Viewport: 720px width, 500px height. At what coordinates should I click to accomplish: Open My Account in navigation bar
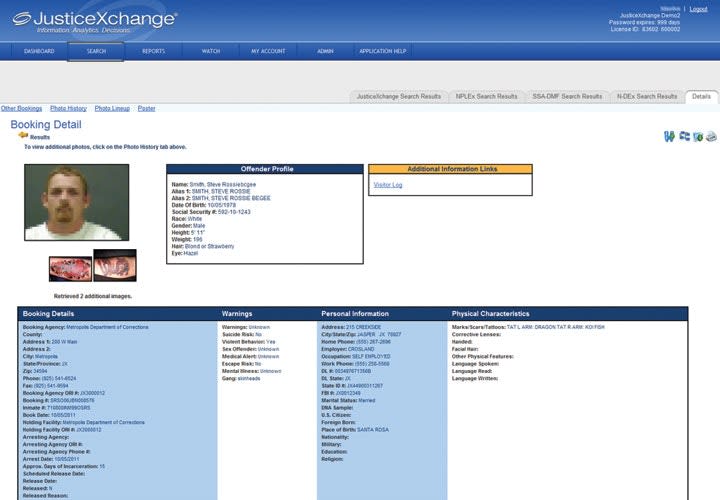[x=268, y=51]
